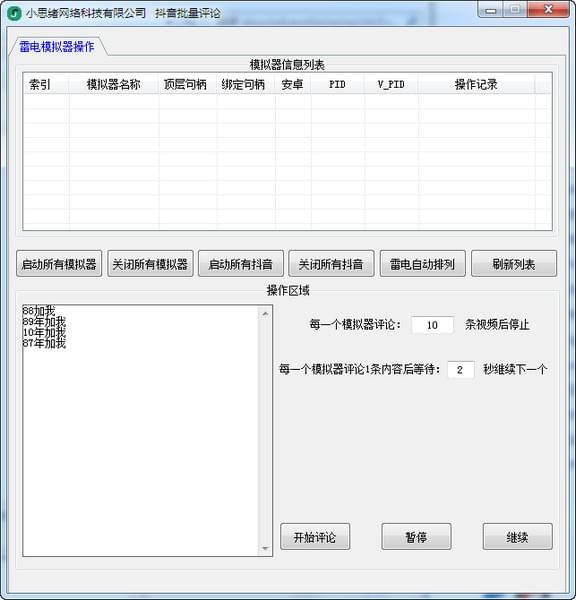Sort by 模拟器名称 column header

(114, 84)
